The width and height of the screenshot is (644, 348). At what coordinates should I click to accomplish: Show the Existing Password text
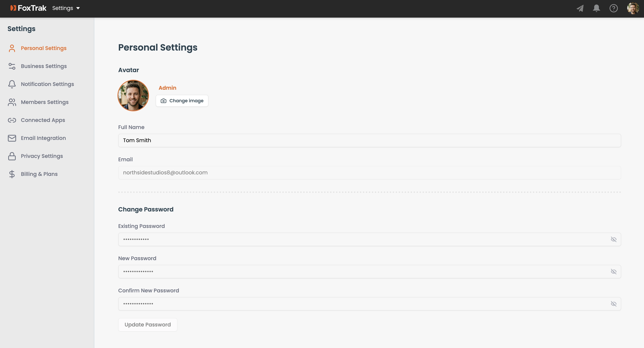[614, 240]
